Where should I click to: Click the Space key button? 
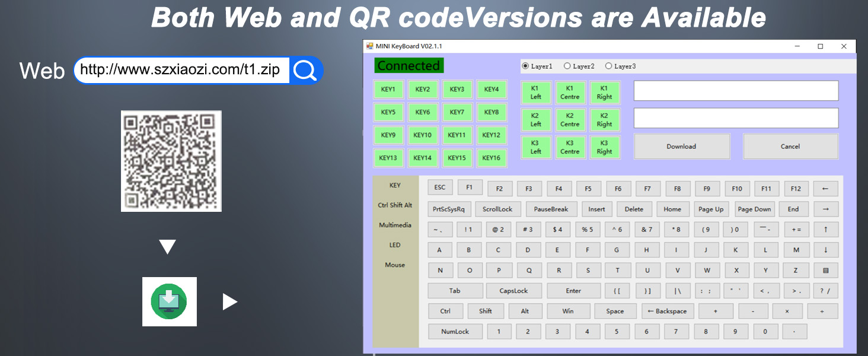coord(615,311)
